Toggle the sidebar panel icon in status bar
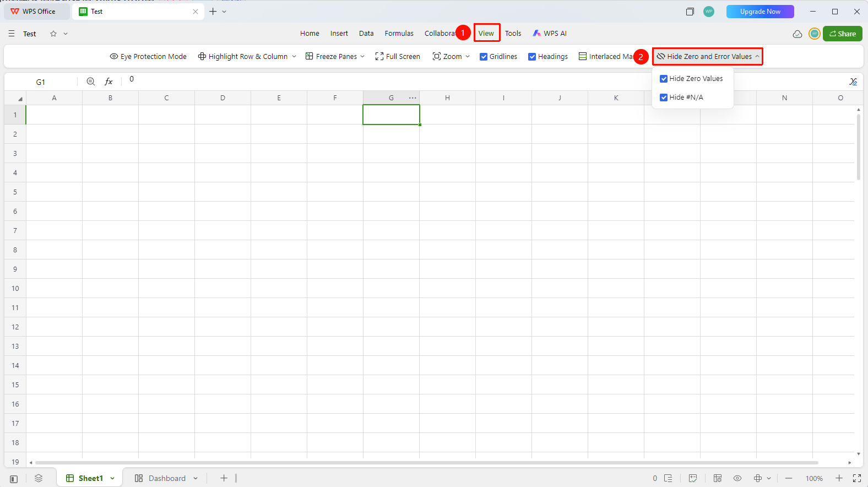This screenshot has width=868, height=487. (x=14, y=479)
